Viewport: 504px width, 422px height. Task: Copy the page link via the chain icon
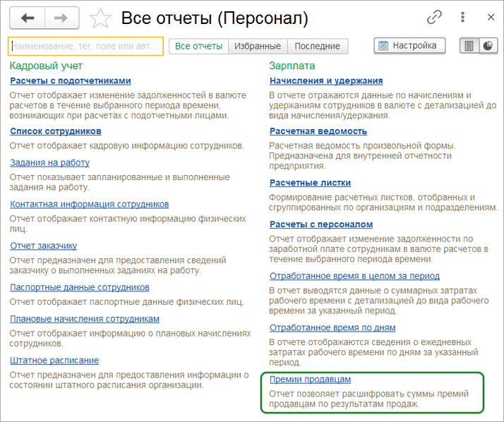tap(434, 18)
